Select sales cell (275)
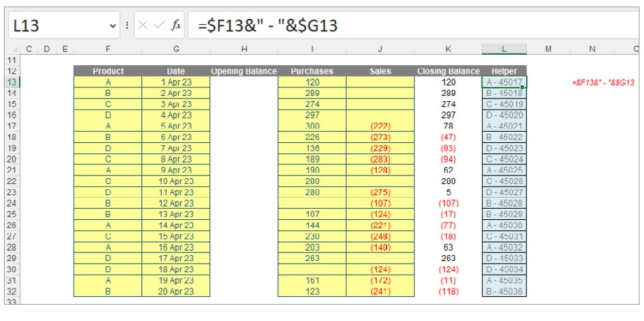This screenshot has width=644, height=321. [x=380, y=192]
